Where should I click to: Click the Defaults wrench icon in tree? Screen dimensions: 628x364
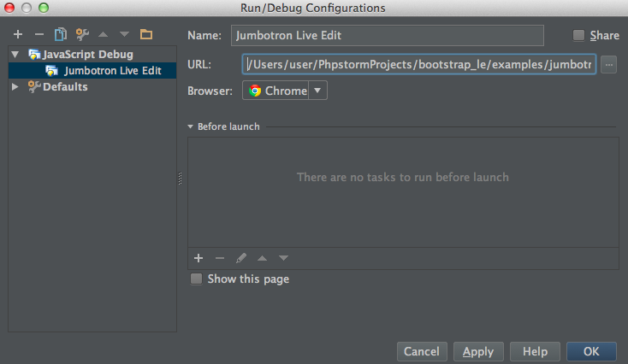click(34, 86)
